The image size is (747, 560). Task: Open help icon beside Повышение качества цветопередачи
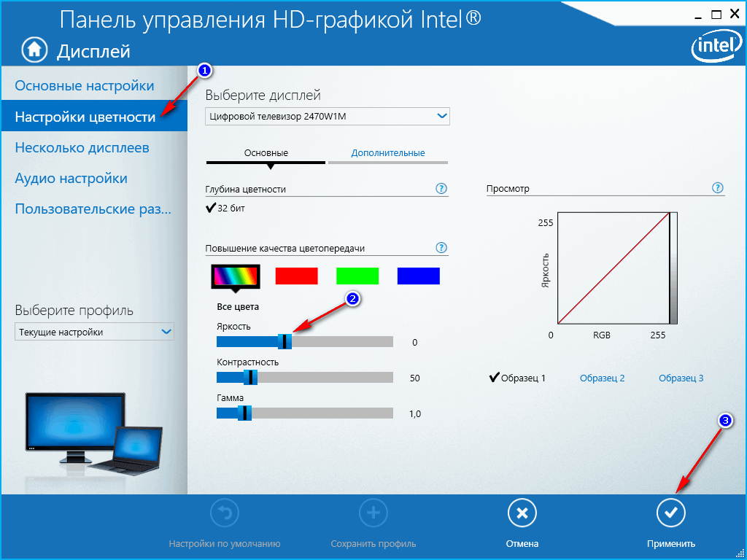tap(441, 248)
